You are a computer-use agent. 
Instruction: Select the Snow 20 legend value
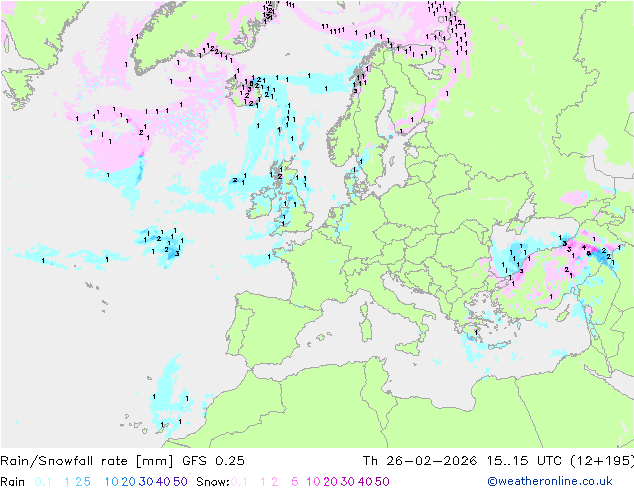[x=330, y=482]
